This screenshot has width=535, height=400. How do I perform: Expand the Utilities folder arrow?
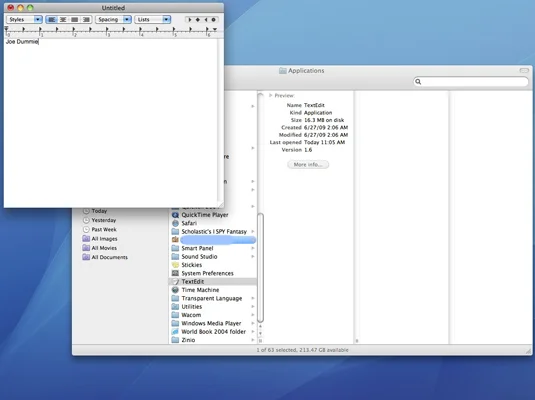tap(253, 307)
